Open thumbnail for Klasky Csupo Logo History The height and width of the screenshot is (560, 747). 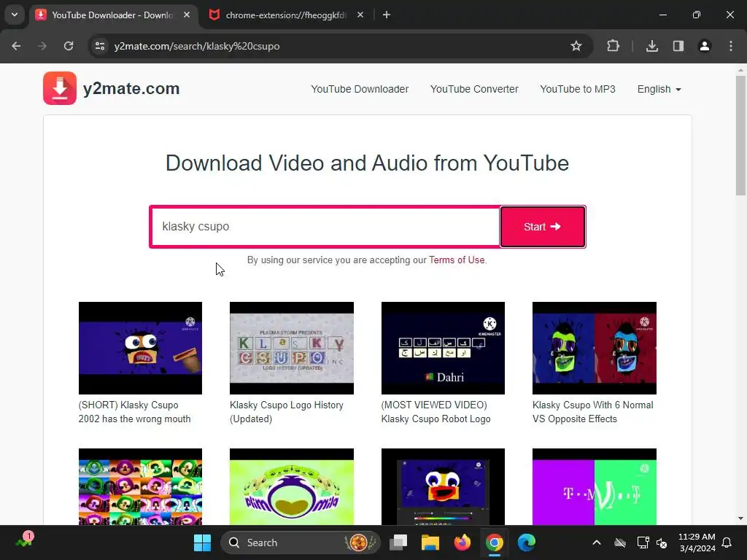point(292,348)
